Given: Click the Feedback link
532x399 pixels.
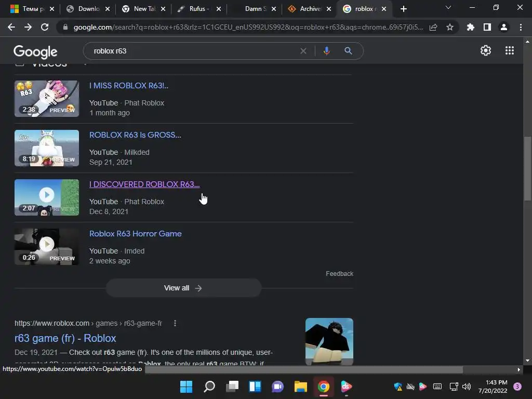Looking at the screenshot, I should [x=339, y=273].
